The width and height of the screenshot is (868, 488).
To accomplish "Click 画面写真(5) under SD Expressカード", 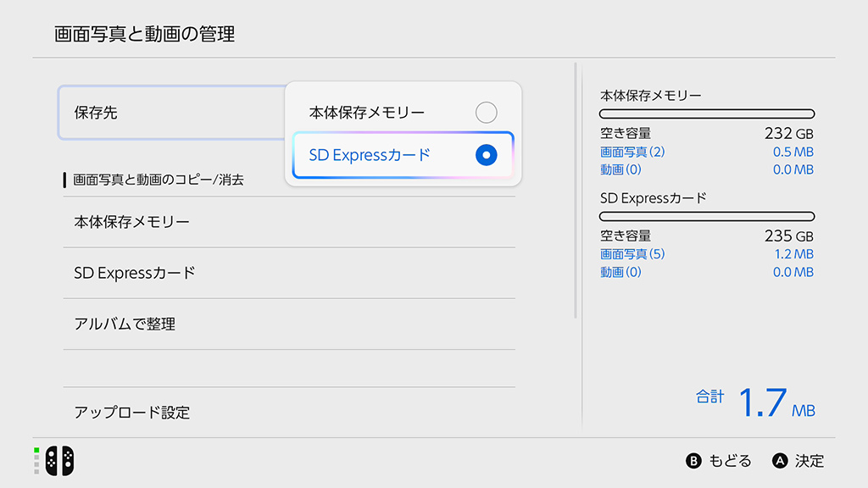I will [632, 254].
